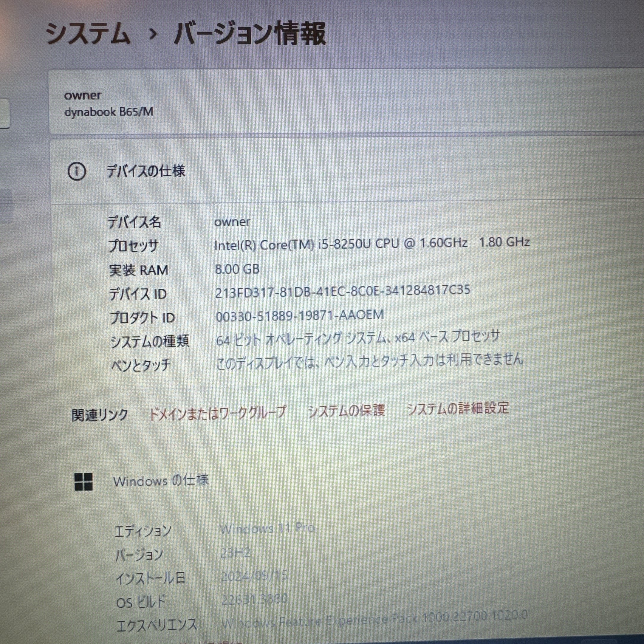
Task: Select デバイス名 value owner
Action: click(x=232, y=222)
